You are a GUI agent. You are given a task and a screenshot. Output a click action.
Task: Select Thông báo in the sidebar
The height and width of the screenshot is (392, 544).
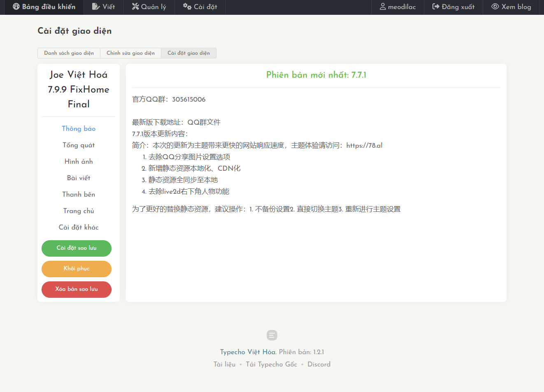click(79, 129)
